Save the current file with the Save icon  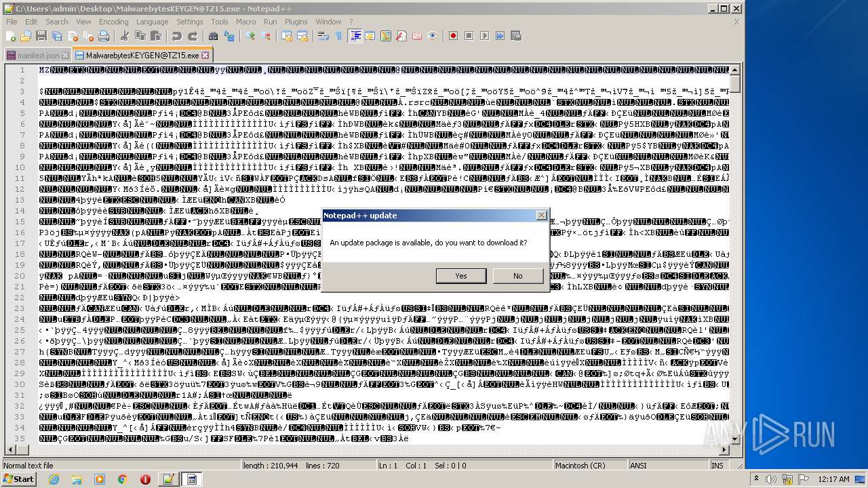click(41, 36)
